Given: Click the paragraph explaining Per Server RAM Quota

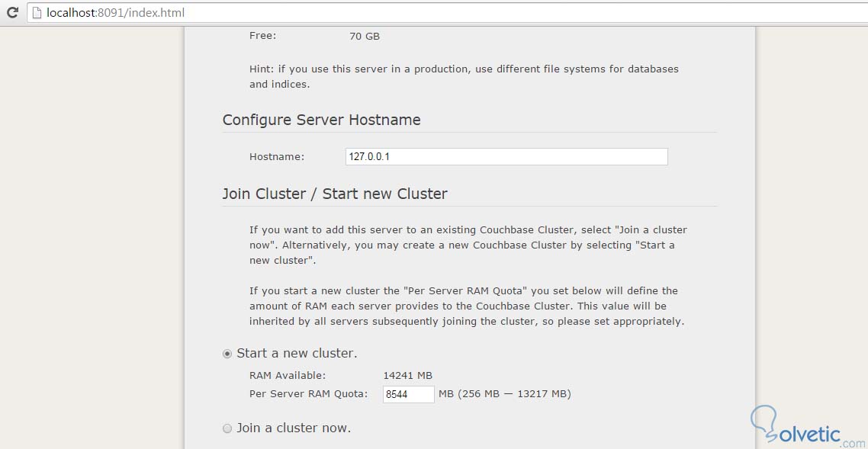Looking at the screenshot, I should pyautogui.click(x=468, y=306).
